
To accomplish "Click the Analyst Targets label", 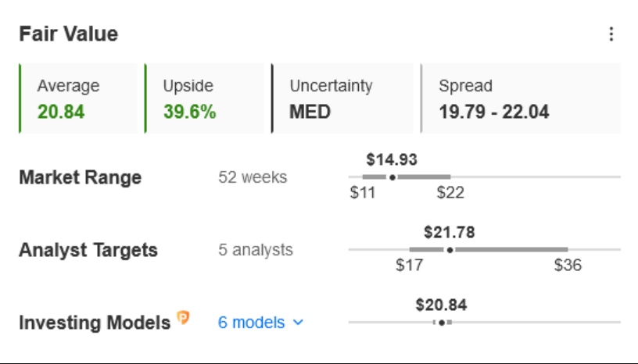I will point(88,250).
